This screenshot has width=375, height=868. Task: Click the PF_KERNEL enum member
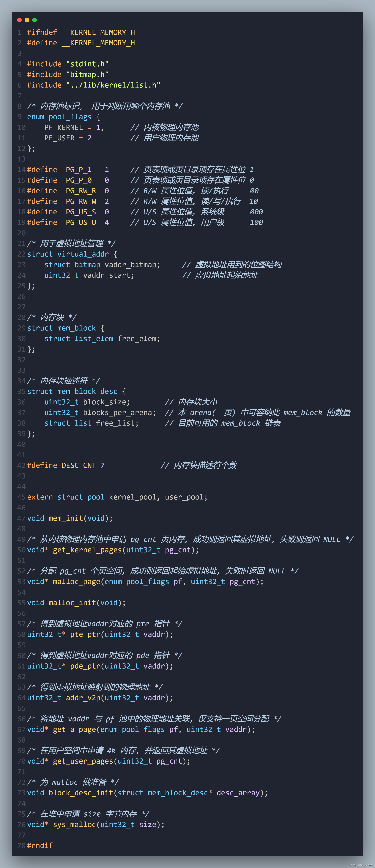pyautogui.click(x=64, y=127)
